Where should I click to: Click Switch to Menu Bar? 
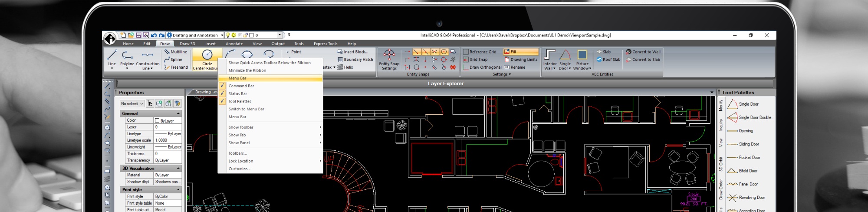[270, 109]
